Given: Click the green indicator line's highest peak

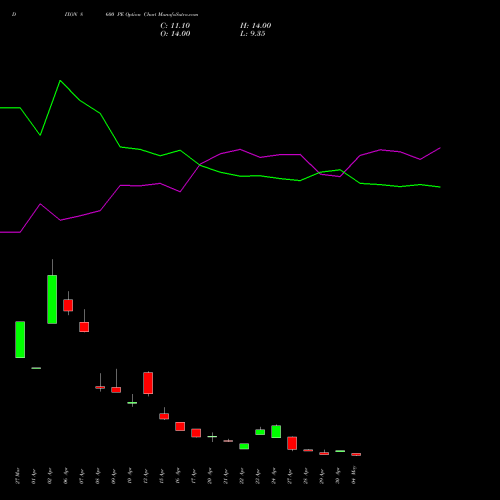Looking at the screenshot, I should [x=60, y=81].
